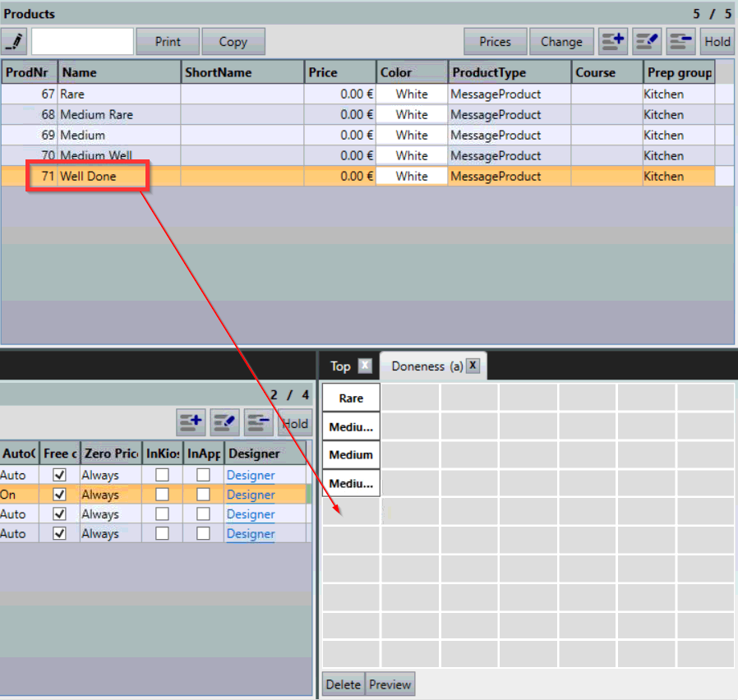Click the edit row icon in Products toolbar
This screenshot has height=700, width=738.
point(647,42)
